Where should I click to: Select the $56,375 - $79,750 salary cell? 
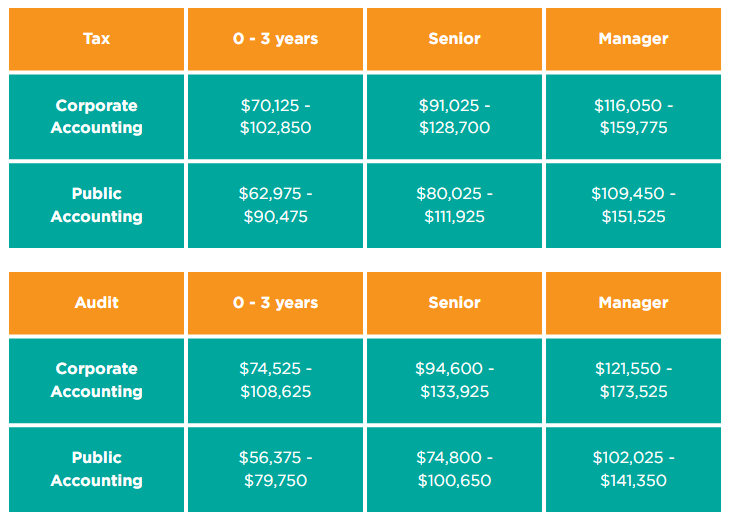(275, 469)
